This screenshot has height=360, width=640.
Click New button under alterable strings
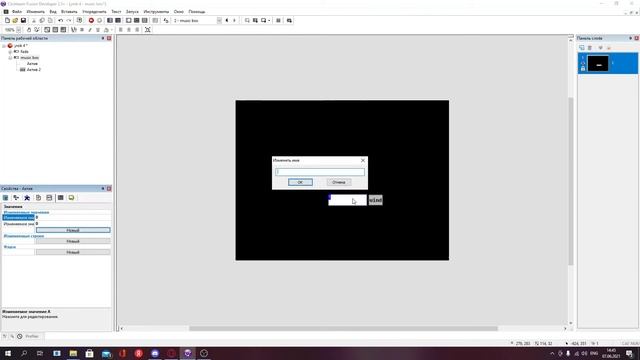click(x=73, y=241)
